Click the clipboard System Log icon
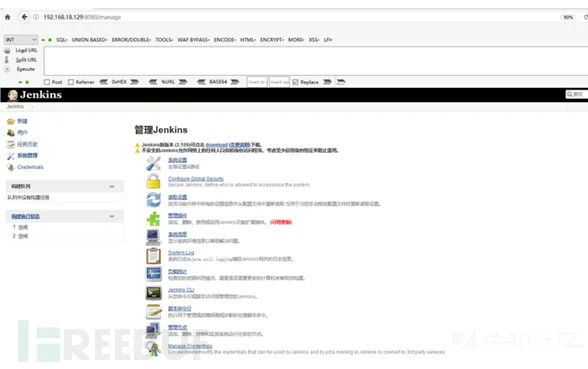Image resolution: width=588 pixels, height=369 pixels. (x=153, y=255)
